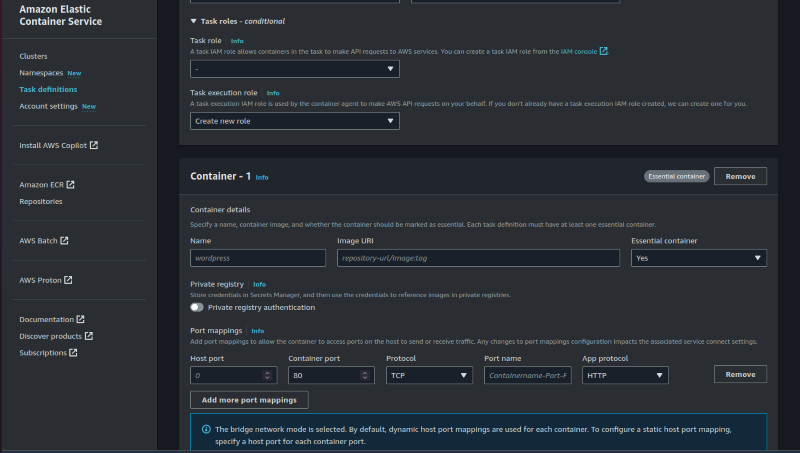Image resolution: width=800 pixels, height=453 pixels.
Task: Open the Essential container dropdown
Action: 698,258
